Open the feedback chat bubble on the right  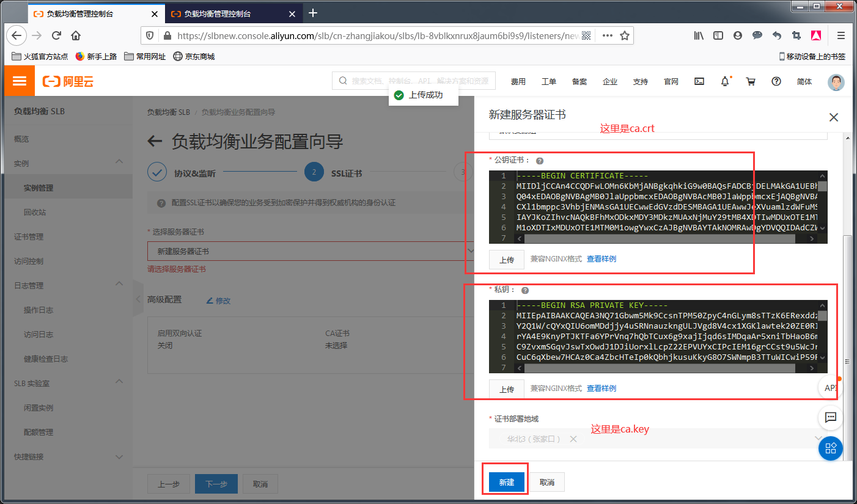click(830, 418)
